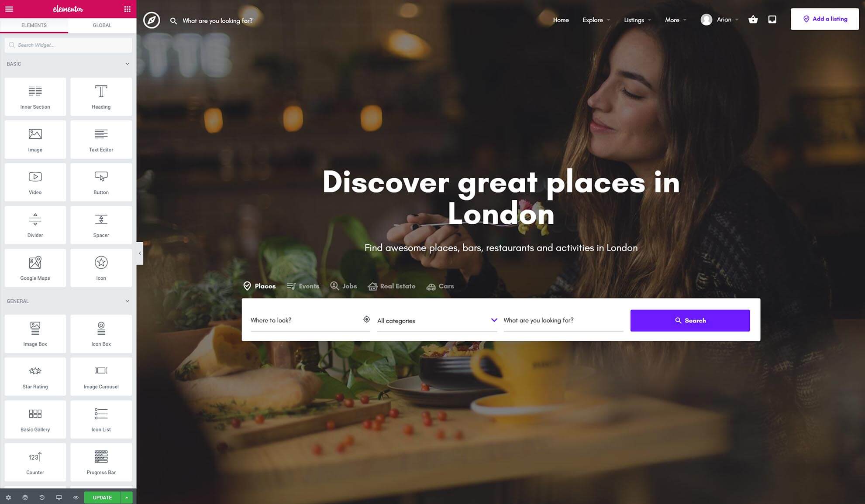865x504 pixels.
Task: Expand the More navigation dropdown
Action: [675, 20]
